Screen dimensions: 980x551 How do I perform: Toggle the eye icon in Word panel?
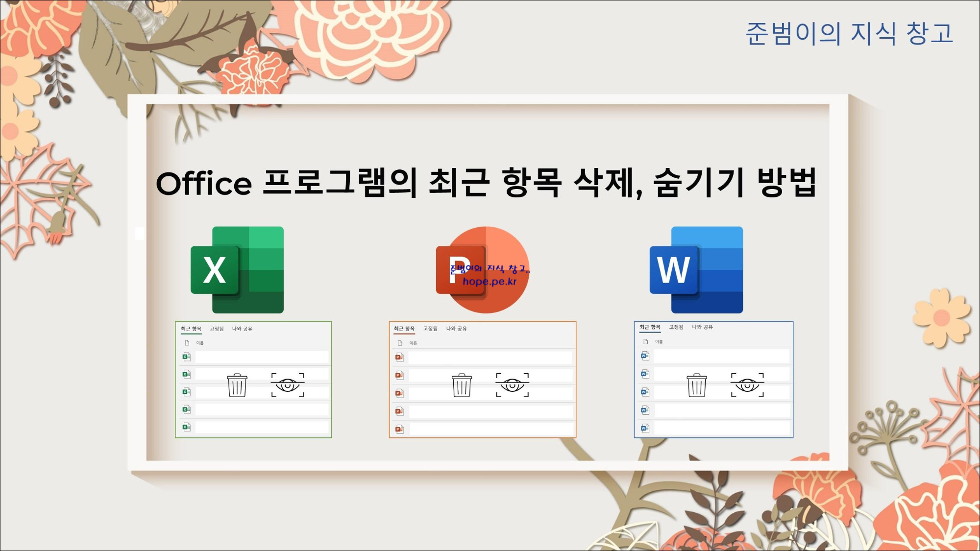tap(747, 385)
